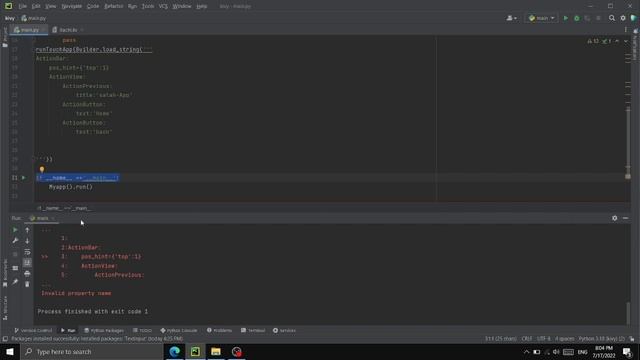640x360 pixels.
Task: Click the Run with Coverage icon in the toolbar
Action: pos(587,18)
